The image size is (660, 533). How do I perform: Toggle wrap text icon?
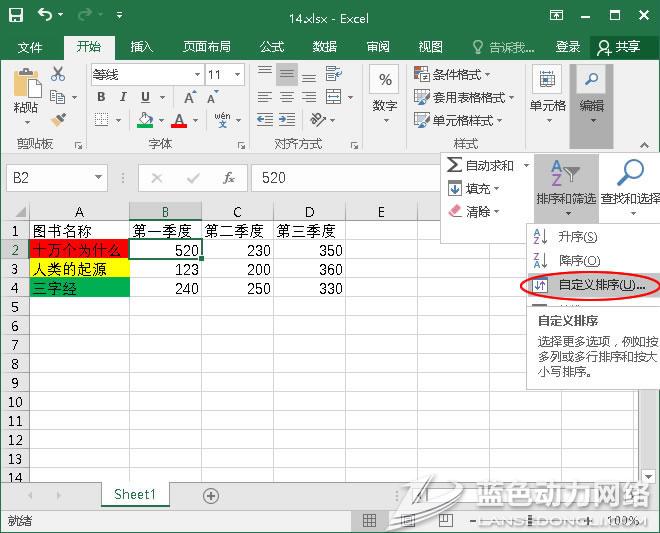334,74
